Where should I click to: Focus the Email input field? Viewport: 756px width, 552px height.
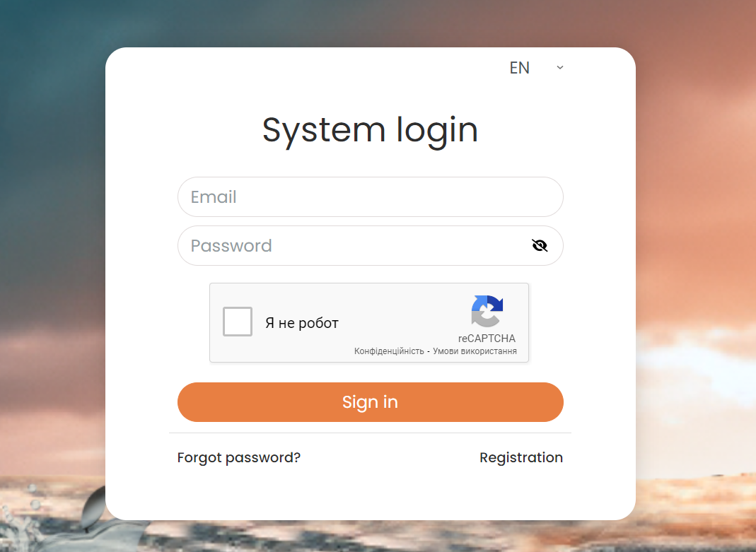pyautogui.click(x=371, y=197)
